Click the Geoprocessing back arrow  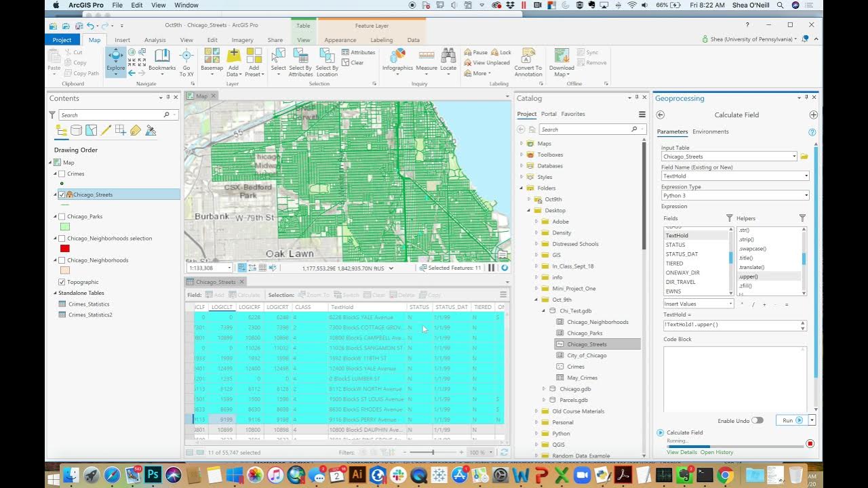660,115
